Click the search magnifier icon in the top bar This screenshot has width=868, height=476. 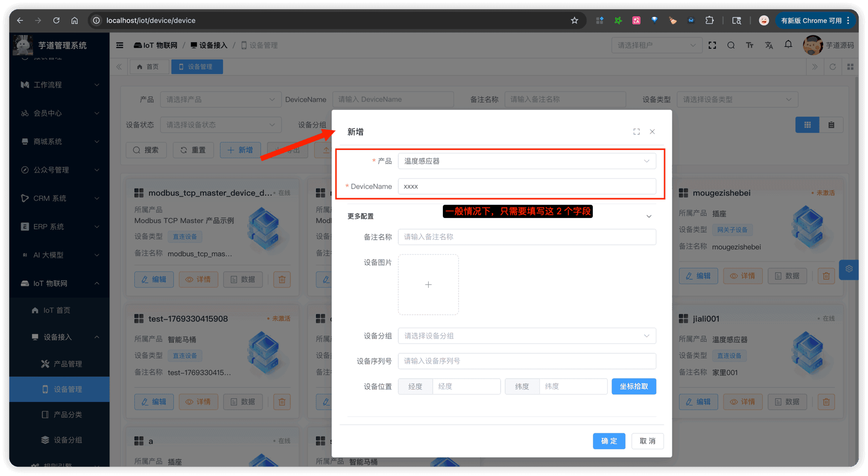[731, 45]
